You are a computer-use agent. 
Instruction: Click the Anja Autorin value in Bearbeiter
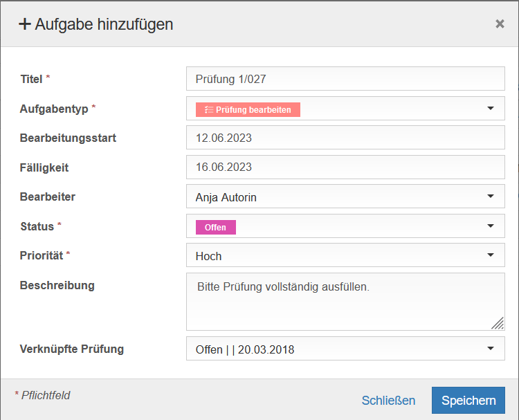[x=226, y=197]
